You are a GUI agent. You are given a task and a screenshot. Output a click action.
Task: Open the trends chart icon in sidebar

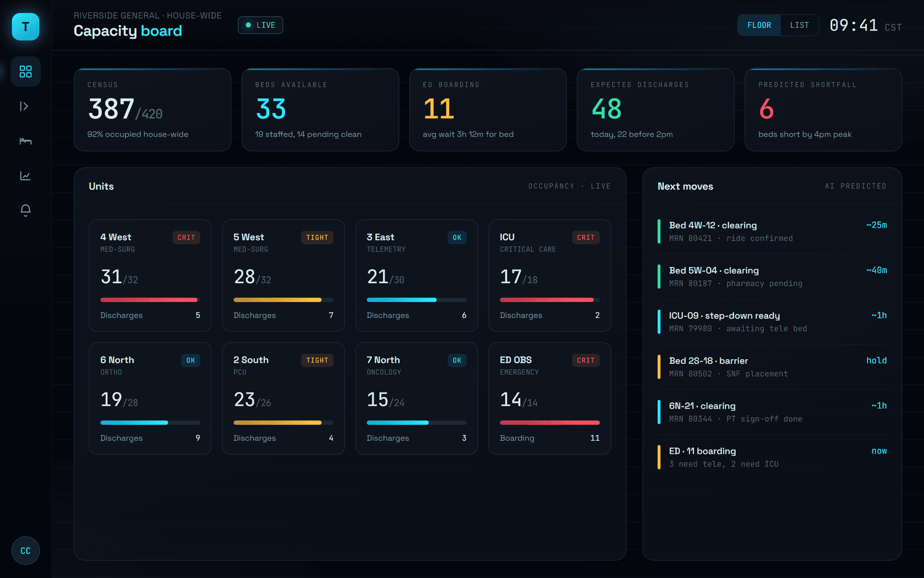pos(25,176)
